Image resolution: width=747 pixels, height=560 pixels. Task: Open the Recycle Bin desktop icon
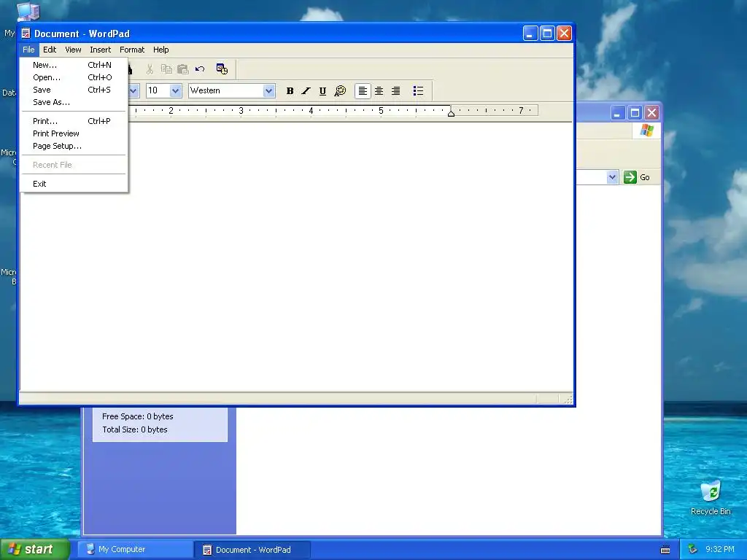tap(711, 498)
